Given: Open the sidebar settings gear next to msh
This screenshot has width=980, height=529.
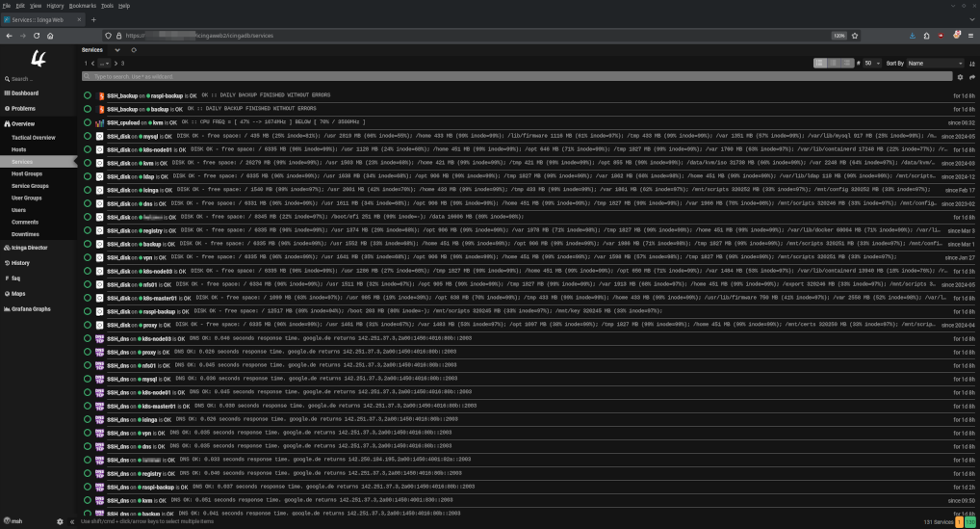Looking at the screenshot, I should 60,521.
